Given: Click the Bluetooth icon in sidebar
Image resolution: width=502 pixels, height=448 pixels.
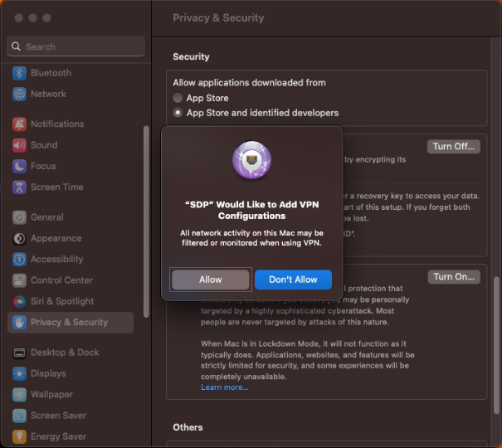Looking at the screenshot, I should click(x=19, y=73).
